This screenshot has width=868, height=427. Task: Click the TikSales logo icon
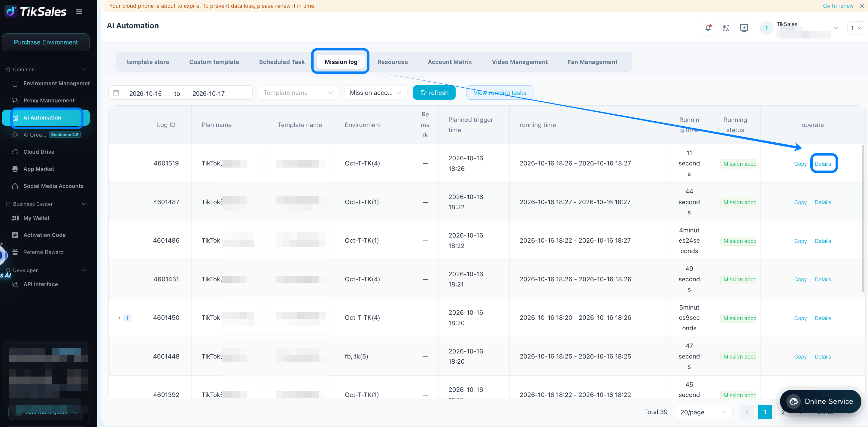[x=11, y=11]
